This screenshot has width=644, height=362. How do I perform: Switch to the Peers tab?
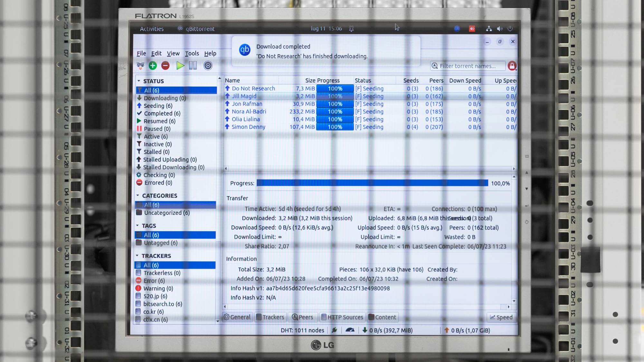click(x=302, y=317)
